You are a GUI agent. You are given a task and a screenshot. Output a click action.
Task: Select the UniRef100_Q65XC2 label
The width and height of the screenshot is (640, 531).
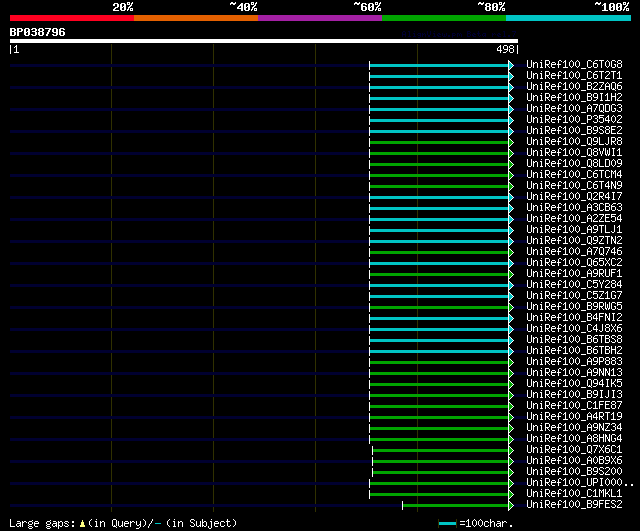click(x=574, y=263)
